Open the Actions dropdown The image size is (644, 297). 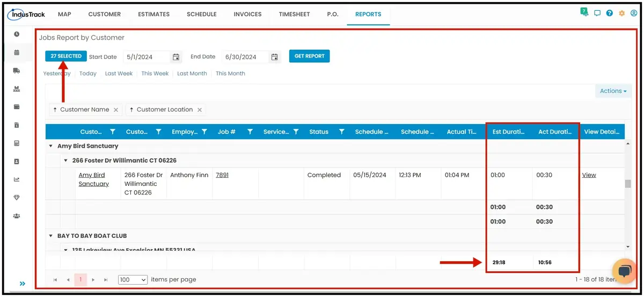point(613,91)
